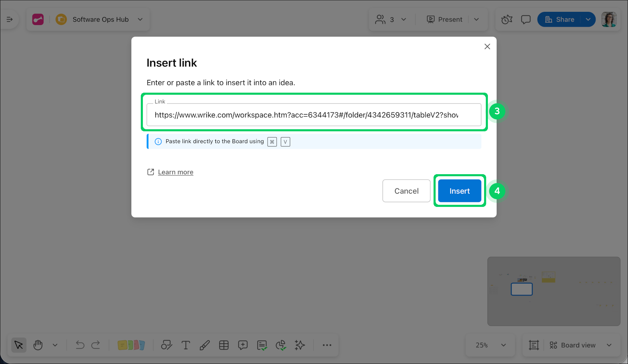
Task: Expand the Board view dropdown
Action: [609, 345]
